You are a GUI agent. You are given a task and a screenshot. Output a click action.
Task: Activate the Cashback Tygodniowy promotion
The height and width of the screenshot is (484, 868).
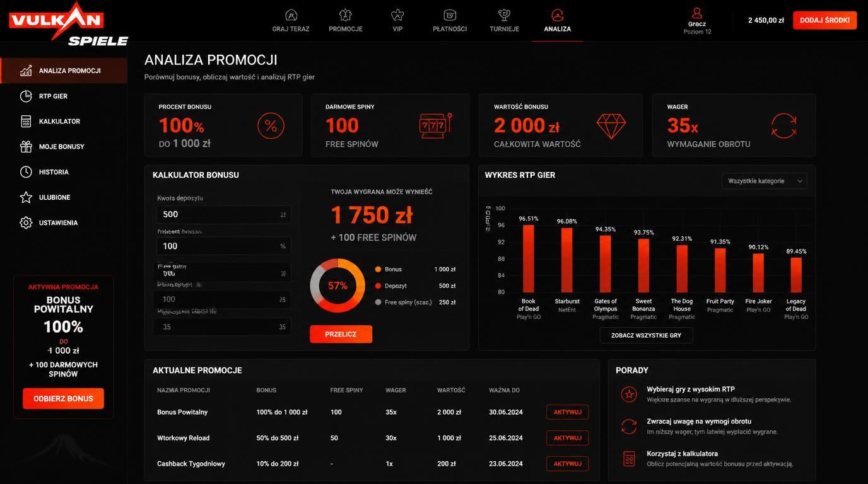tap(567, 464)
